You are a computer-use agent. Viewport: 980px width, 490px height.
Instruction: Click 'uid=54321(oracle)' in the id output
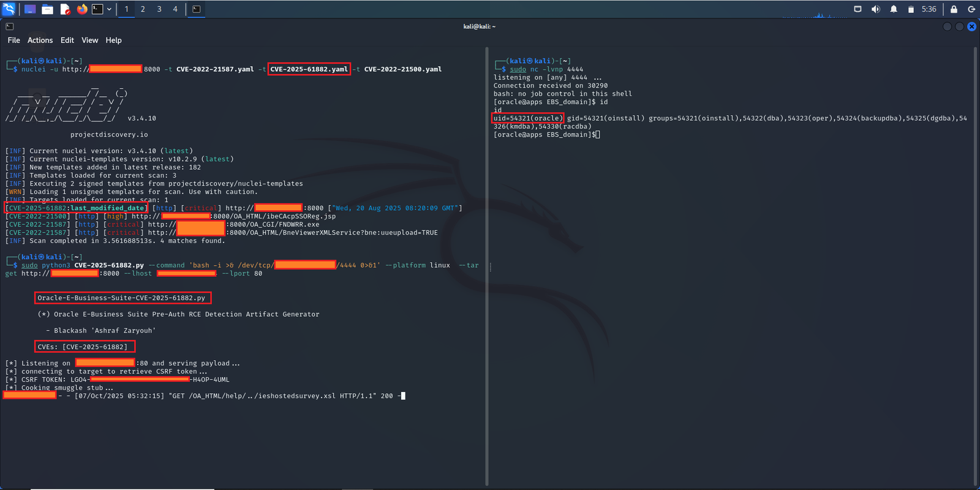point(527,118)
